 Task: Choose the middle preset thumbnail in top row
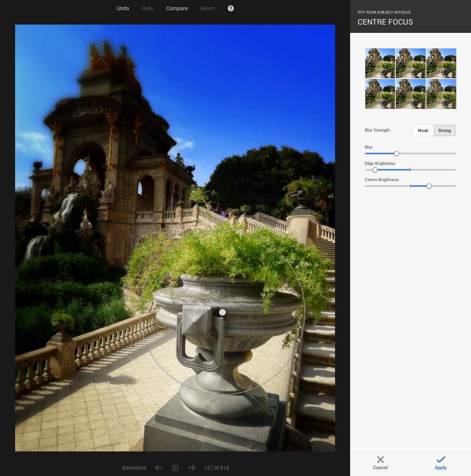point(411,63)
